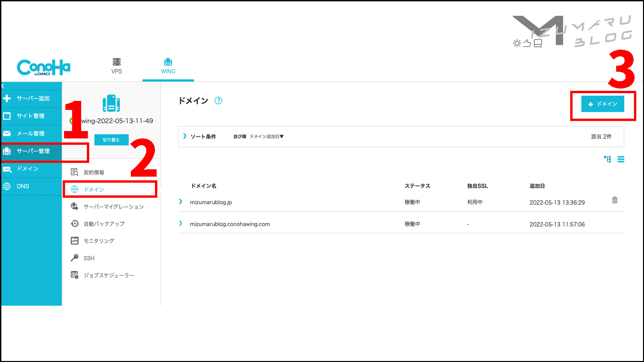Click the + ドメイン add button
The image size is (644, 362).
(602, 104)
